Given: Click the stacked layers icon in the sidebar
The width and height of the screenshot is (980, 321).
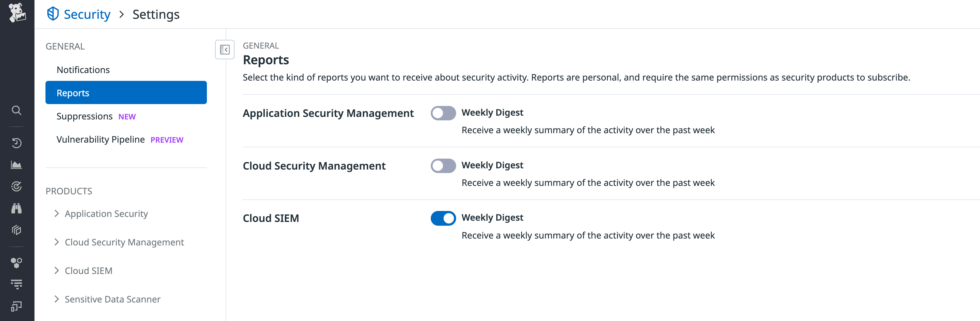Looking at the screenshot, I should (x=17, y=230).
